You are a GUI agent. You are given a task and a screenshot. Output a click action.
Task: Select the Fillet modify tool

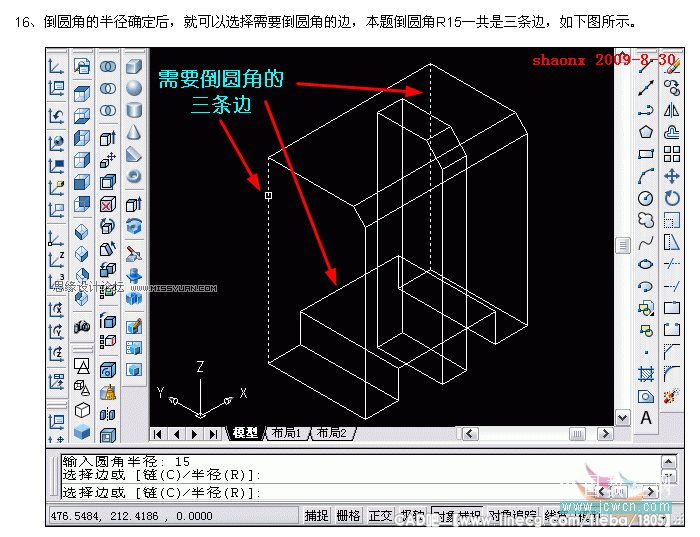coord(672,374)
